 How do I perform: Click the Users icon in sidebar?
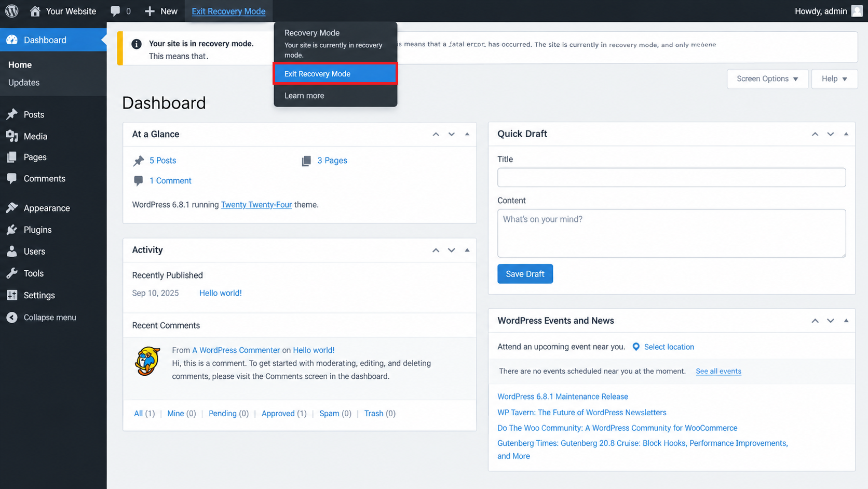click(12, 252)
